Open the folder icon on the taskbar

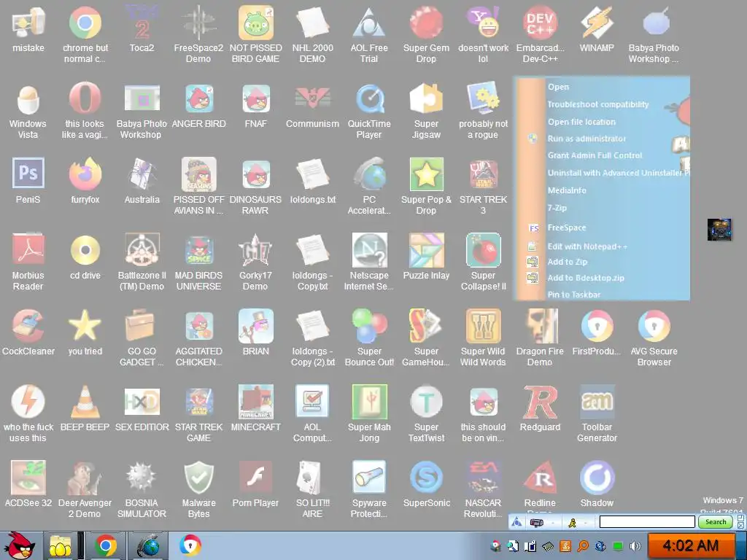click(60, 546)
